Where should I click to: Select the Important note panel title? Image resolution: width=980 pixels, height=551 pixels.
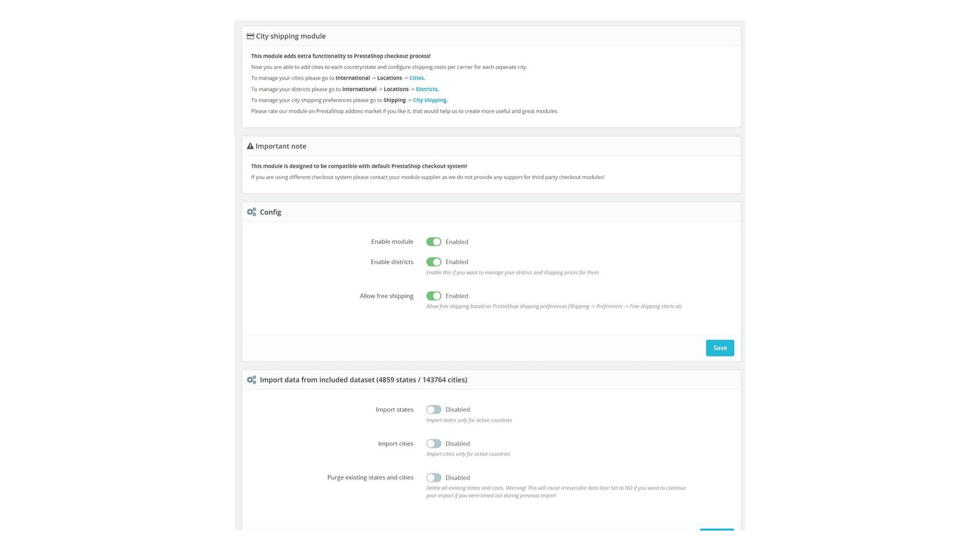point(281,146)
